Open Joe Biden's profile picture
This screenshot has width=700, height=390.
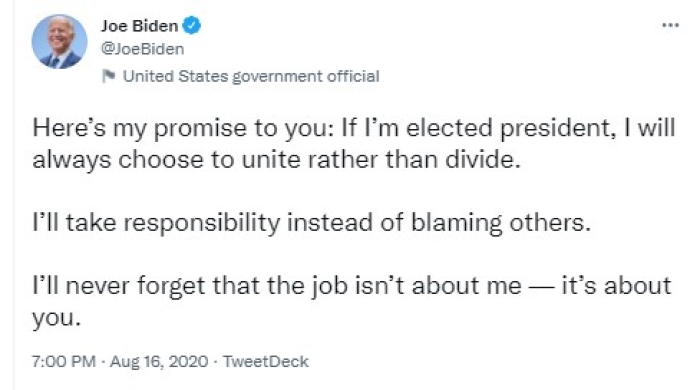coord(59,41)
